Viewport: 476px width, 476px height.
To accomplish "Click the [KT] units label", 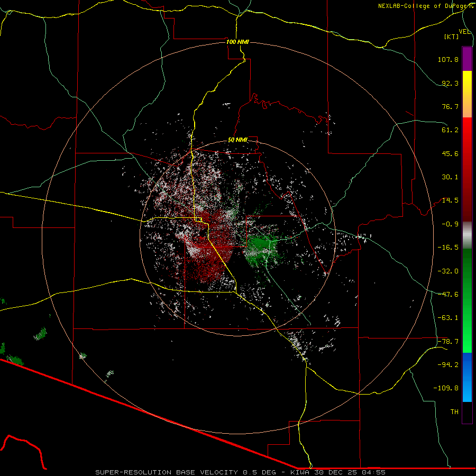I will [x=452, y=36].
